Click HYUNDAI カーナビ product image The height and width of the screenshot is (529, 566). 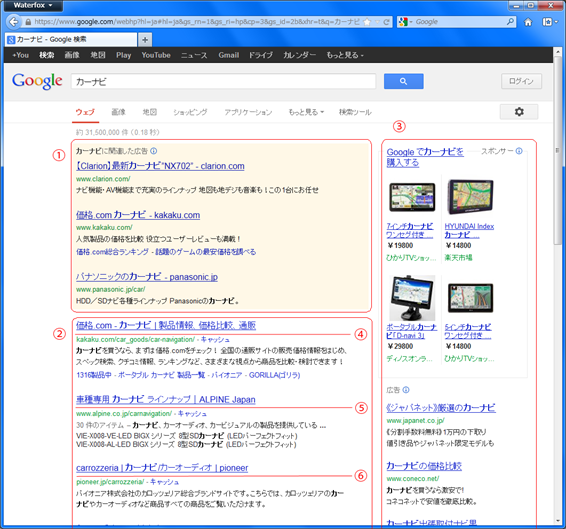coord(470,197)
